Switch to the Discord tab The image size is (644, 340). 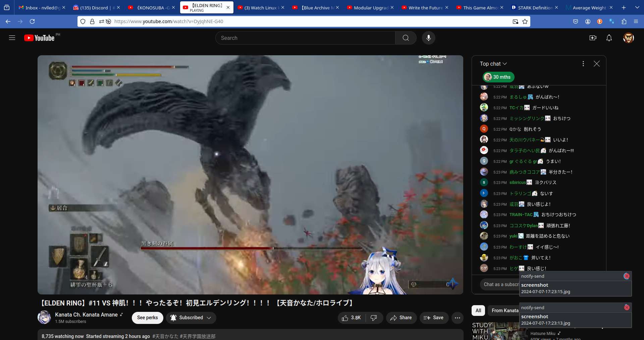(97, 7)
